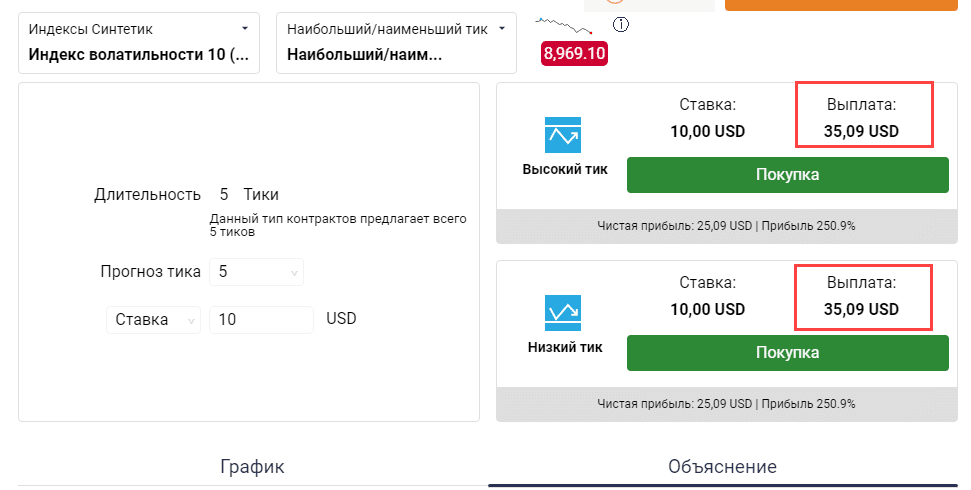Click the Высокий тик net profit summary bar
971x490 pixels.
[x=725, y=226]
